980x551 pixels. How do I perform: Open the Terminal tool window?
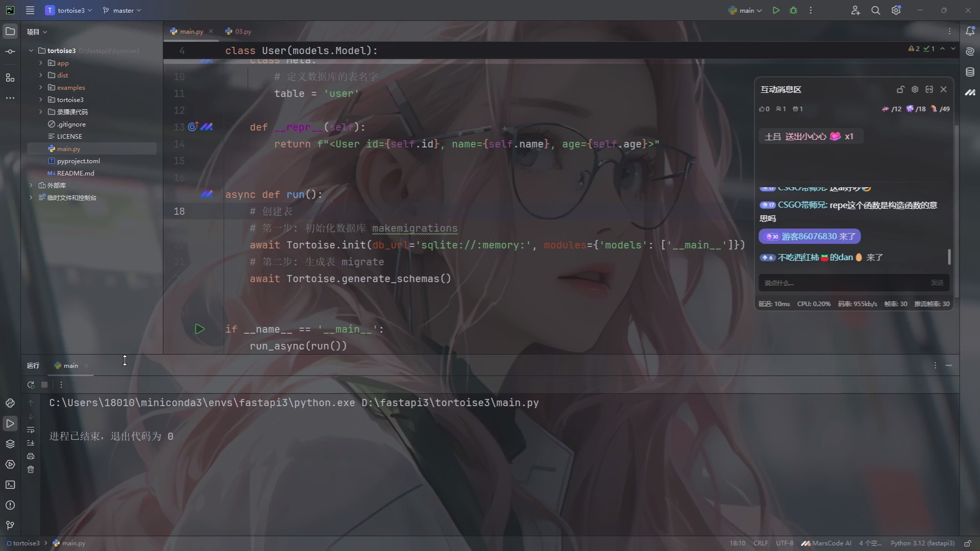(10, 485)
